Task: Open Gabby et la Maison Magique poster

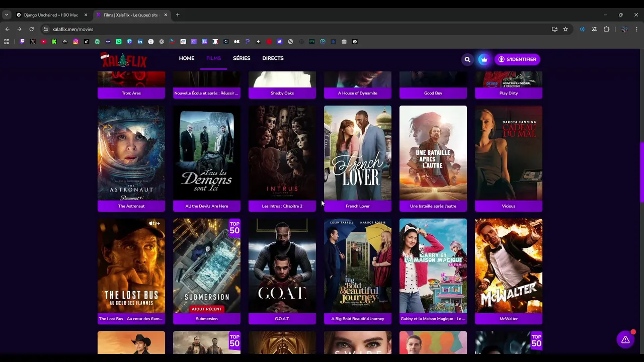Action: [x=433, y=265]
